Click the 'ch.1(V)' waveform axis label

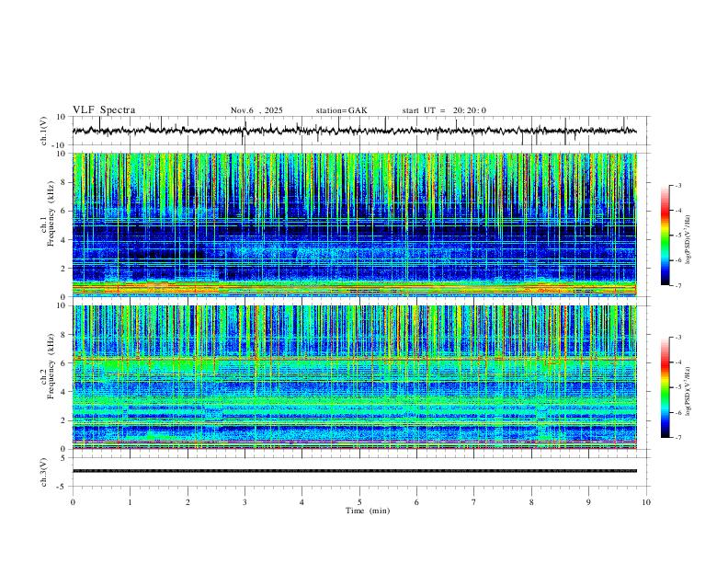pos(44,131)
